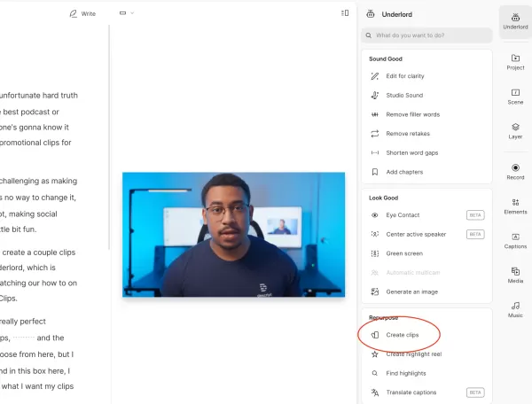Viewport: 532px width, 404px height.
Task: Click the Translate captions icon
Action: click(x=374, y=392)
